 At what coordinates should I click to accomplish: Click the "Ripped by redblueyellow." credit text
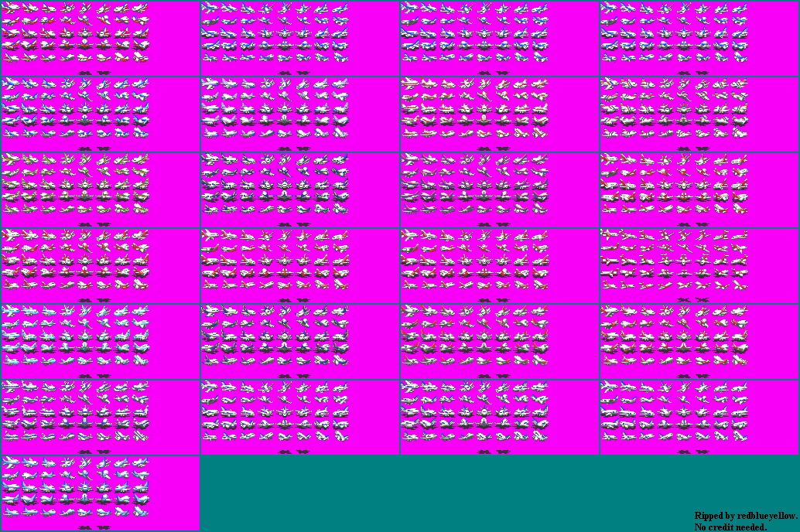746,516
